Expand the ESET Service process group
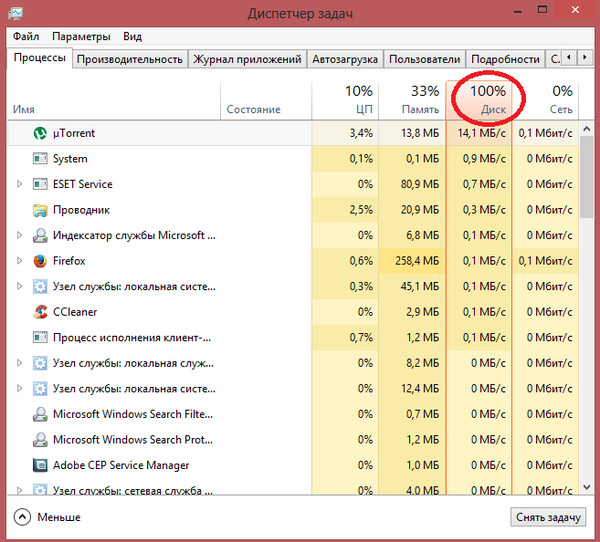This screenshot has width=600, height=542. [x=20, y=184]
